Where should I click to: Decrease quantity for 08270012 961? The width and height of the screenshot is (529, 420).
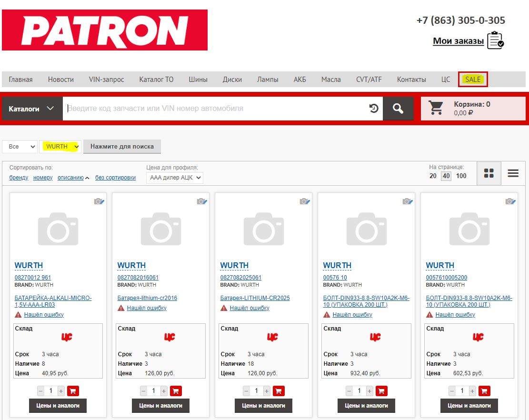point(40,391)
